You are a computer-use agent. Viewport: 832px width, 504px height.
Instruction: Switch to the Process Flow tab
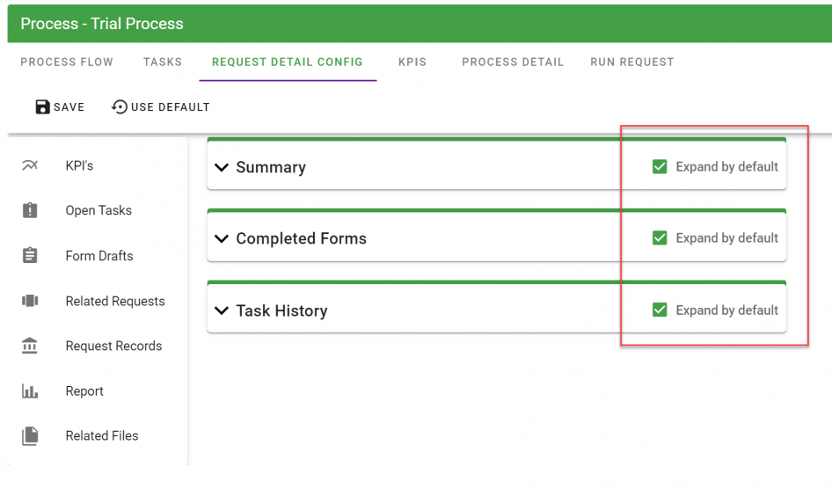coord(67,62)
